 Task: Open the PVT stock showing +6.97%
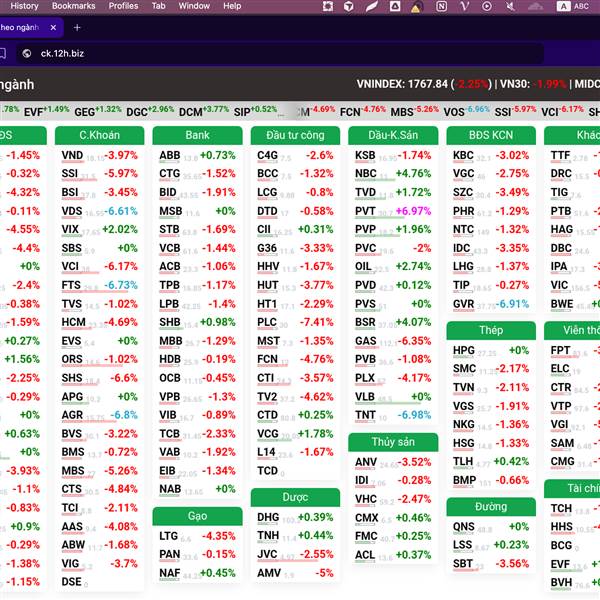393,211
